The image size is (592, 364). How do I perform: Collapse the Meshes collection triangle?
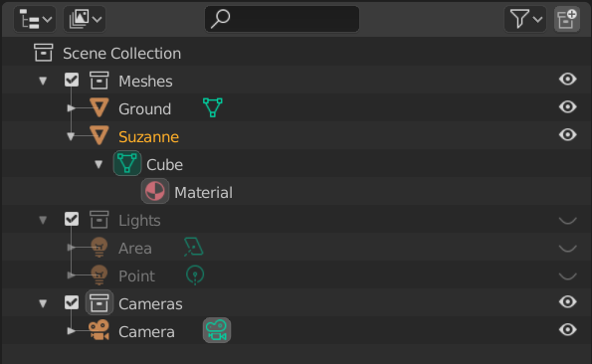[x=43, y=81]
